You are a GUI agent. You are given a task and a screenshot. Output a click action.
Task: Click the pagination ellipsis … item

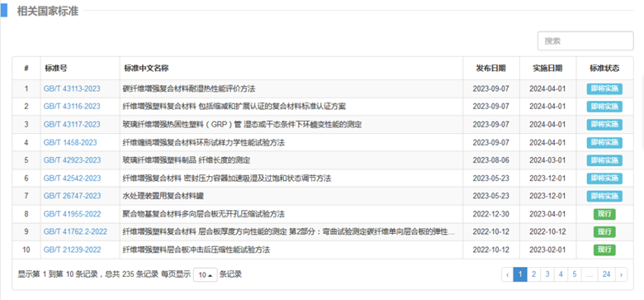click(x=590, y=274)
